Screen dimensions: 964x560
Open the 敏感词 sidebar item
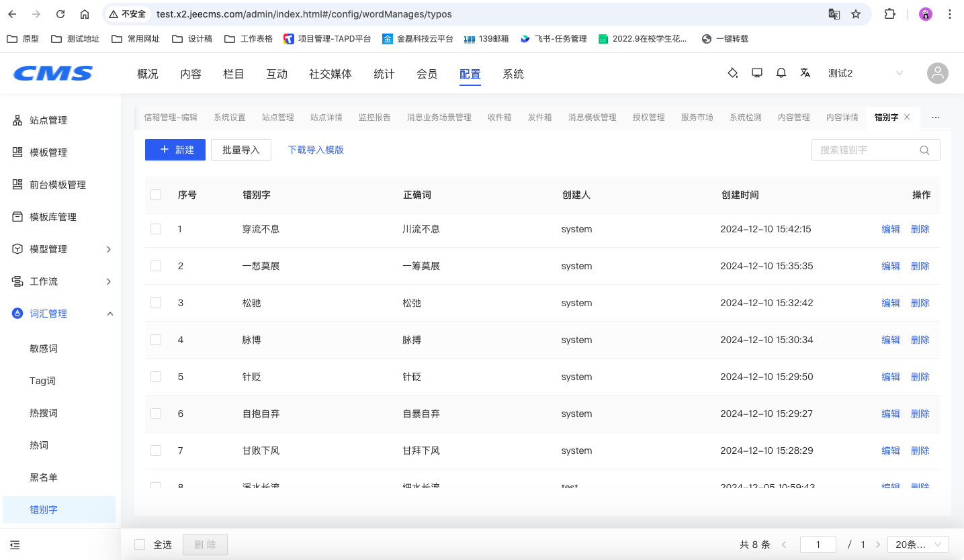pos(44,348)
